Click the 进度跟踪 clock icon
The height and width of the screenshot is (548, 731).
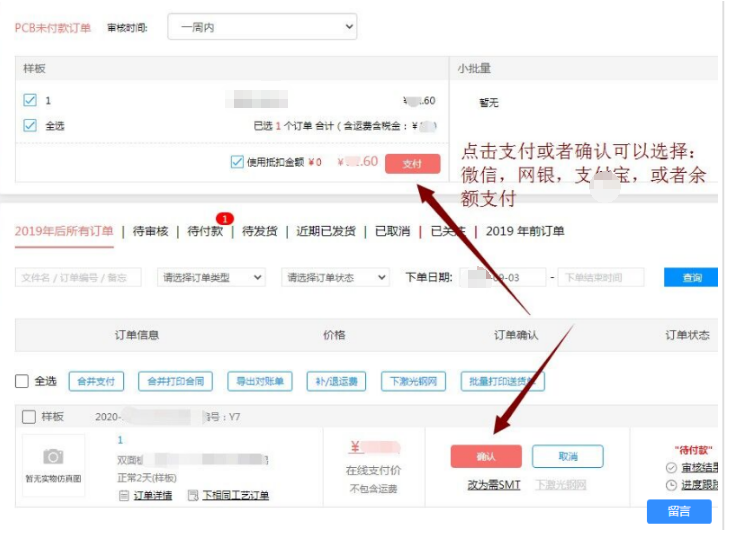671,485
